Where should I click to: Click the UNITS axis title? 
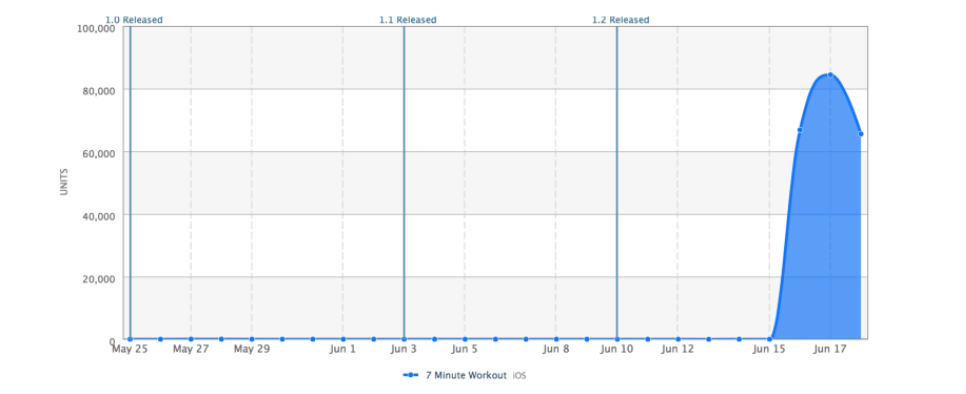[64, 182]
